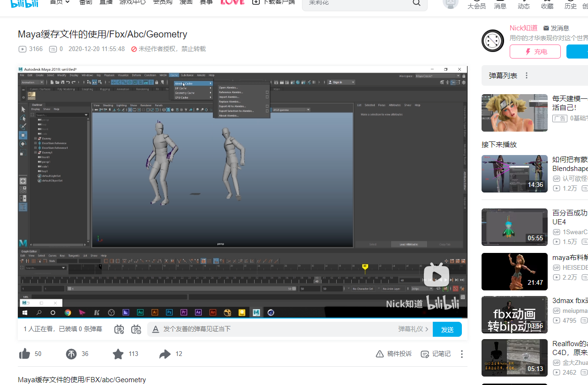Click the 稿件投诉 report link
The width and height of the screenshot is (588, 385).
(x=394, y=354)
